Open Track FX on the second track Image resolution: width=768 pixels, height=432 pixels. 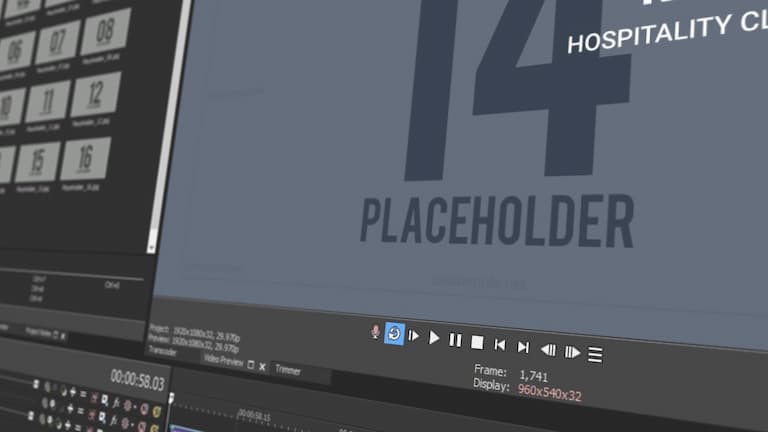[114, 420]
